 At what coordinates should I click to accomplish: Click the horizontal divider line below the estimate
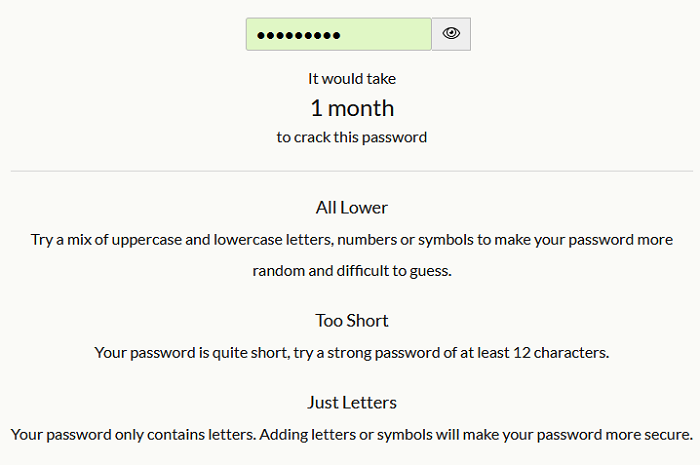coord(352,171)
